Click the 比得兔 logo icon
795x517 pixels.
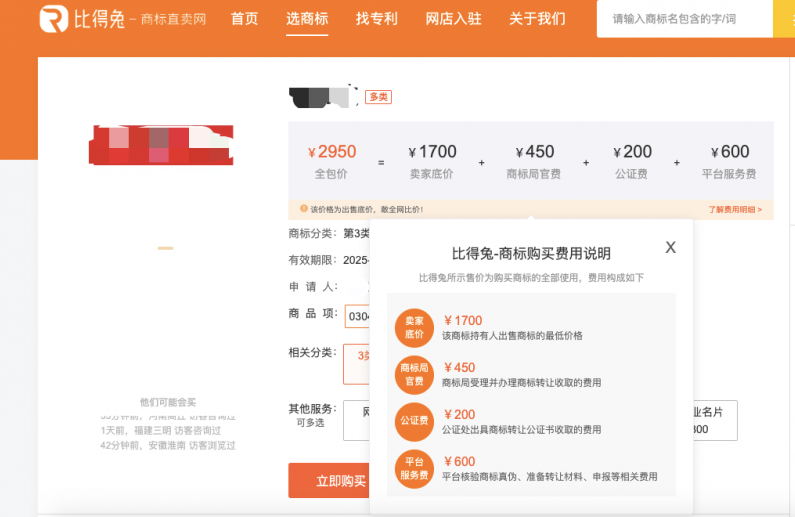click(x=54, y=19)
